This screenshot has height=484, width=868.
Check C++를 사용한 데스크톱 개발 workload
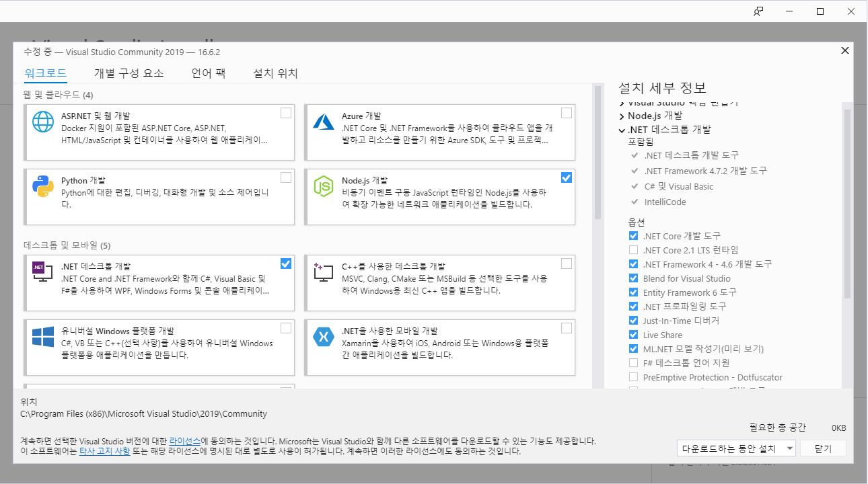[567, 264]
